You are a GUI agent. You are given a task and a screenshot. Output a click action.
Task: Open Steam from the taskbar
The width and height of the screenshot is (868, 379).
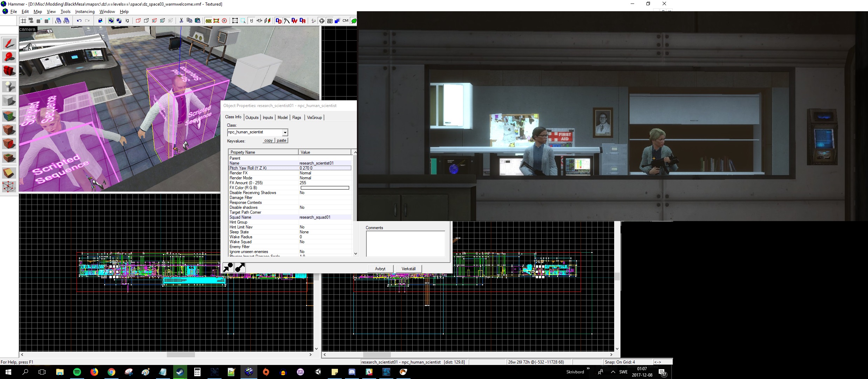180,372
